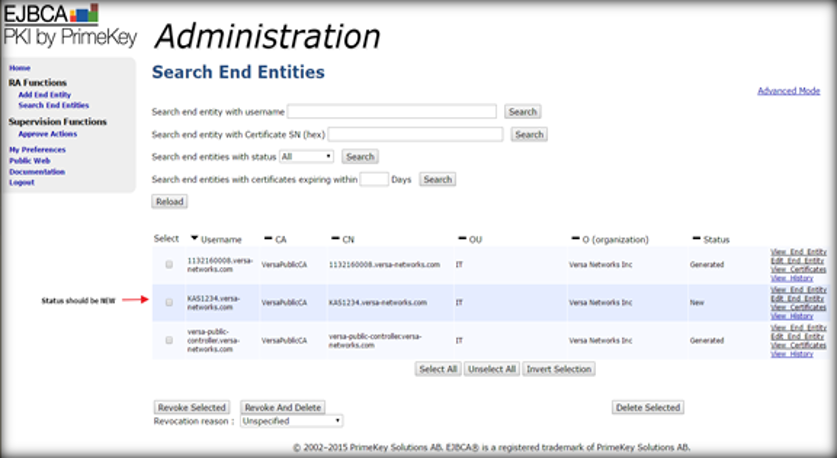837x458 pixels.
Task: Go to Add End Entity menu item
Action: pyautogui.click(x=44, y=95)
